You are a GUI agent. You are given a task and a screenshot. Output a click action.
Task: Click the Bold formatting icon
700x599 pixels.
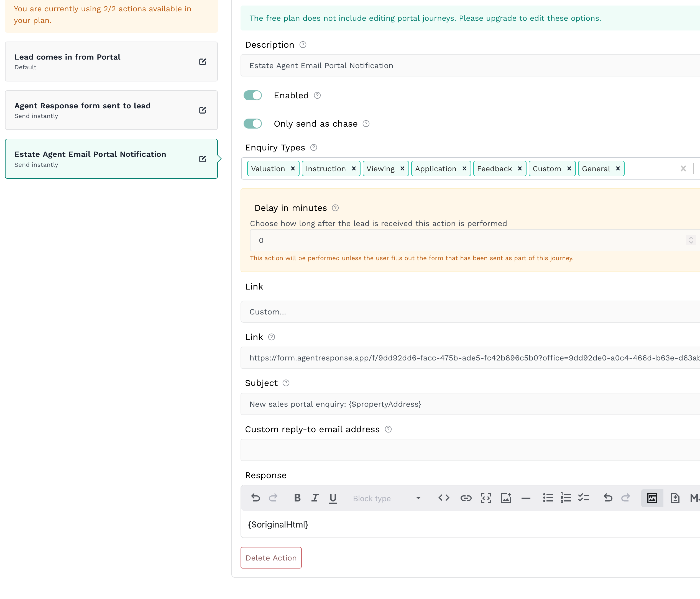click(297, 498)
